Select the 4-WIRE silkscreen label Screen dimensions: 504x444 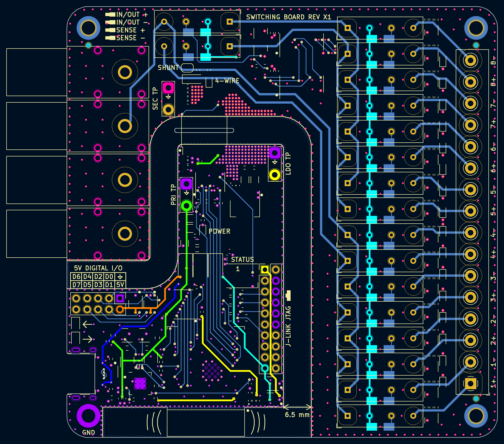click(227, 81)
